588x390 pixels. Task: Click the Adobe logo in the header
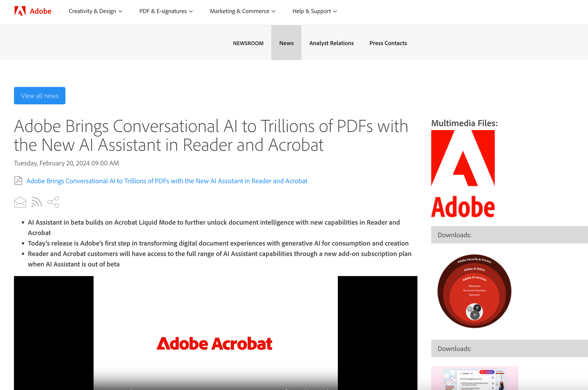click(32, 11)
